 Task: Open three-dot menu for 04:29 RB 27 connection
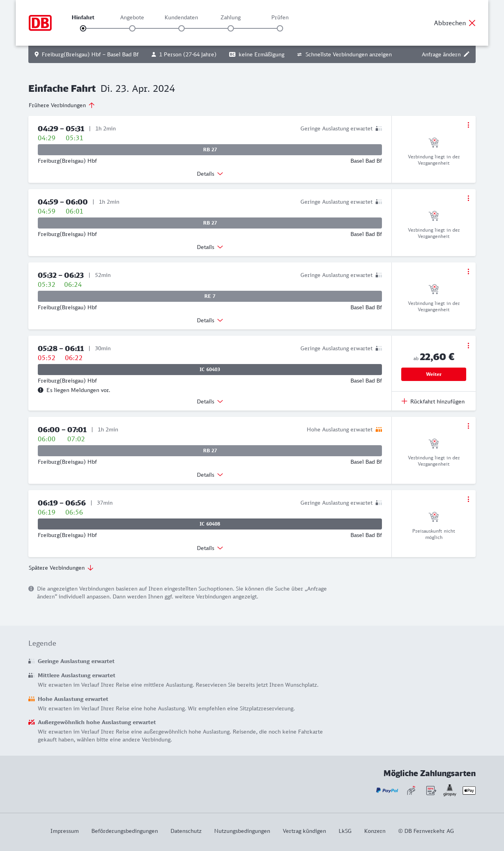468,125
